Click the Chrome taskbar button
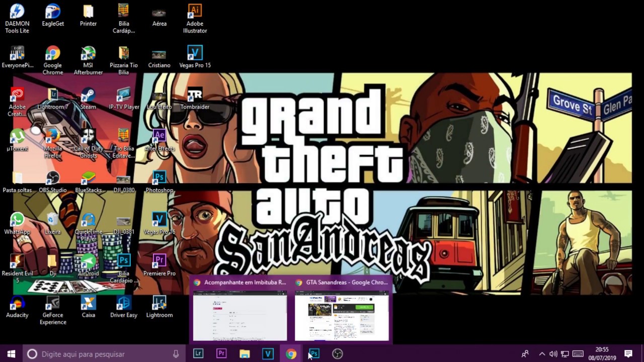 [x=291, y=354]
